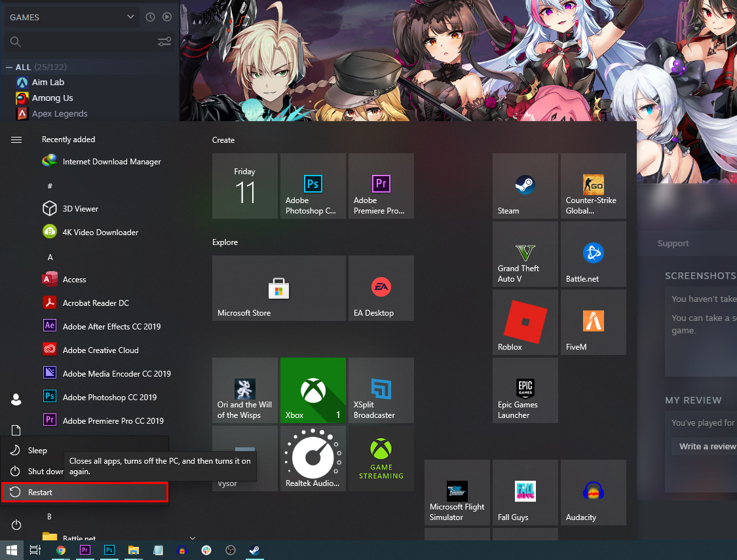Choose Shut down from the power options
This screenshot has width=737, height=560.
point(41,471)
